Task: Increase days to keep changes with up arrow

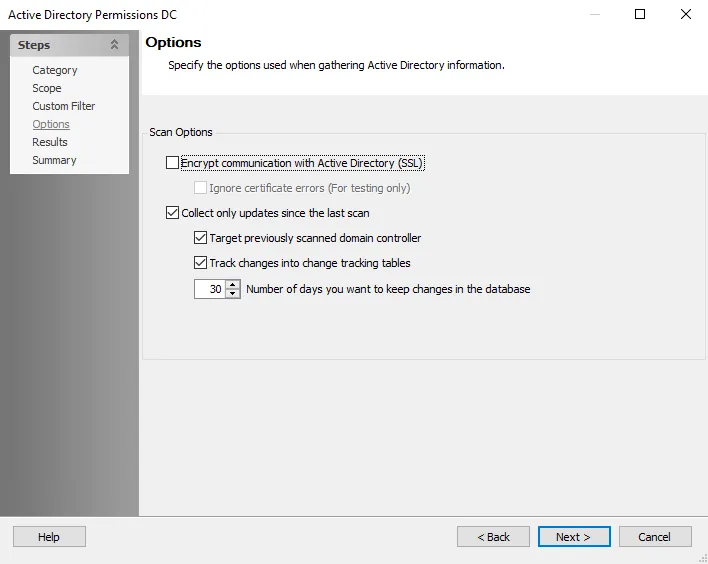Action: (x=233, y=284)
